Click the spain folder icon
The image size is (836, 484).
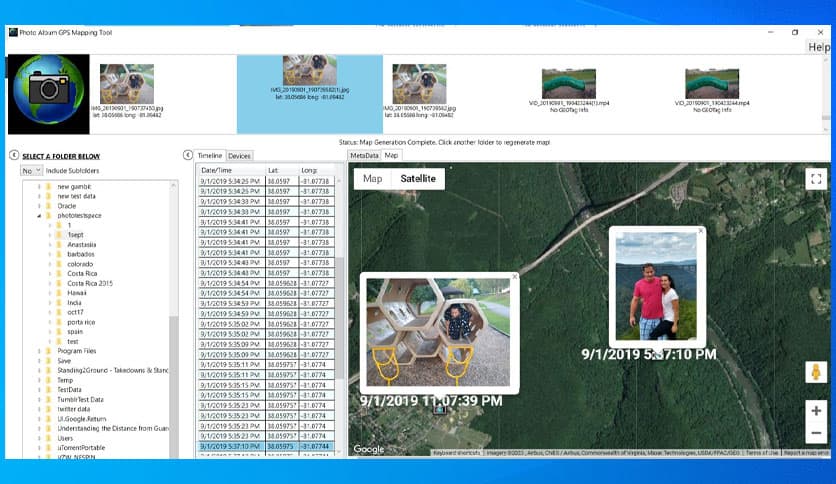[x=59, y=332]
